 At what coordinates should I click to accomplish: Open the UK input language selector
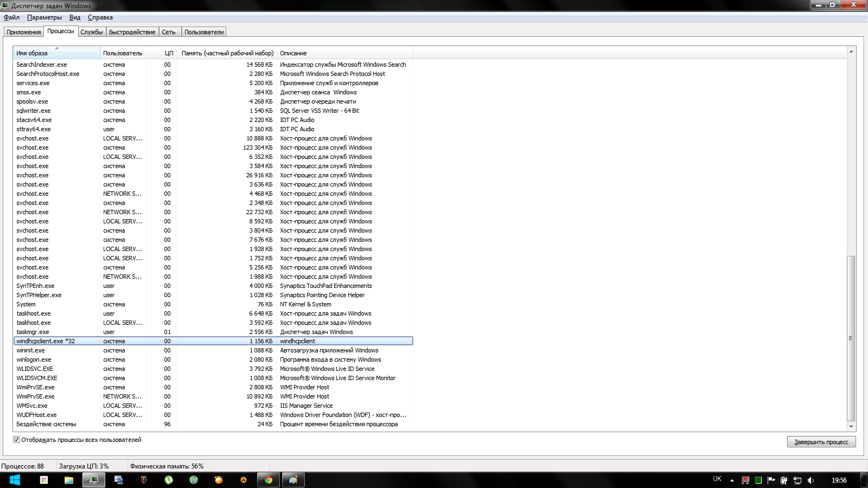pyautogui.click(x=717, y=479)
